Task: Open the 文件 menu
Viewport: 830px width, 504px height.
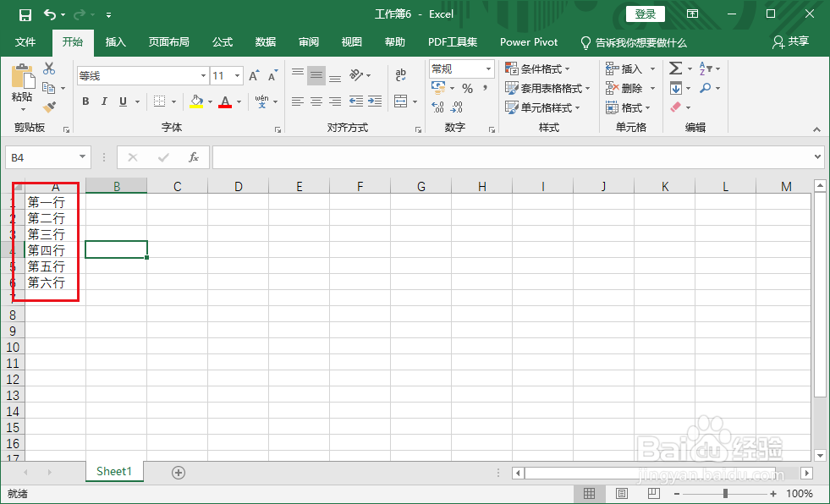Action: pos(25,42)
